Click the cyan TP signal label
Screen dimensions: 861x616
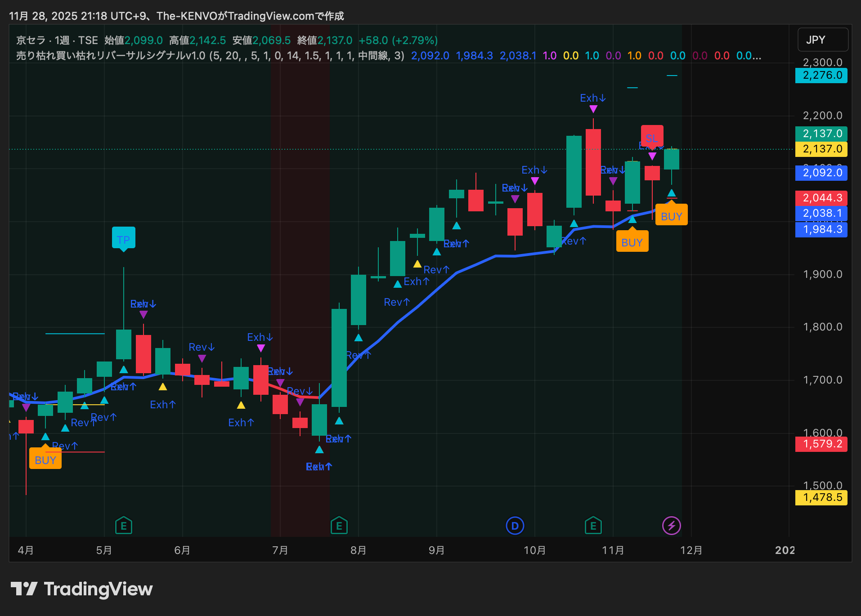coord(123,239)
